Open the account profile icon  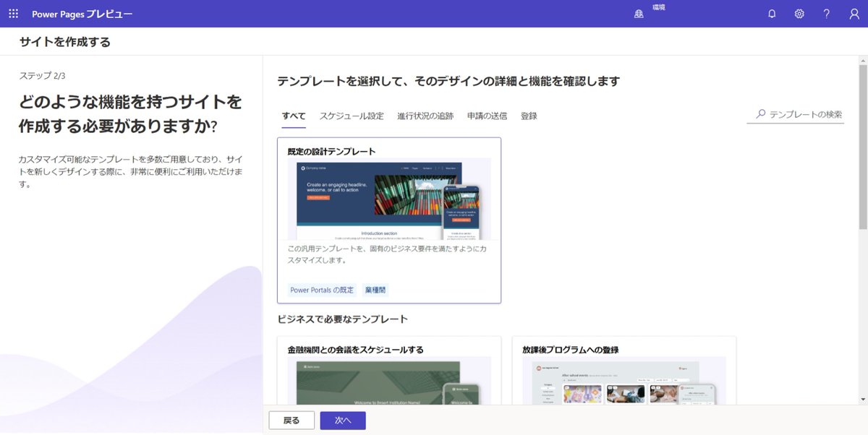coord(854,13)
